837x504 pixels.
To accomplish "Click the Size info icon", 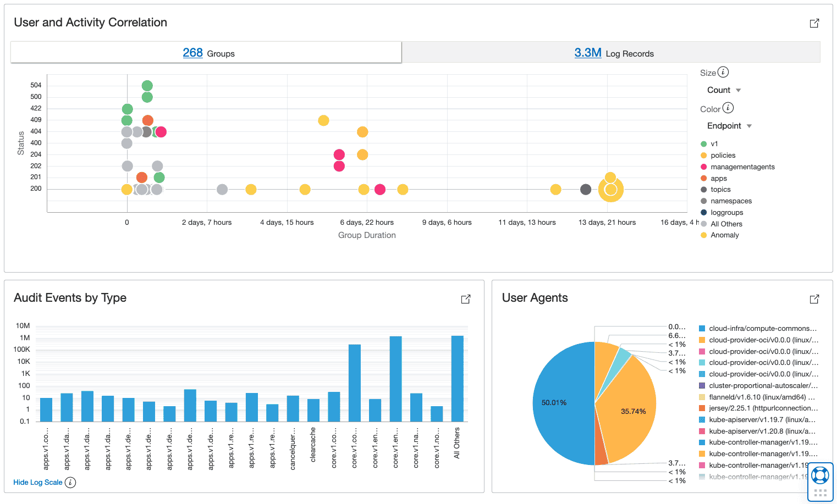I will 724,72.
